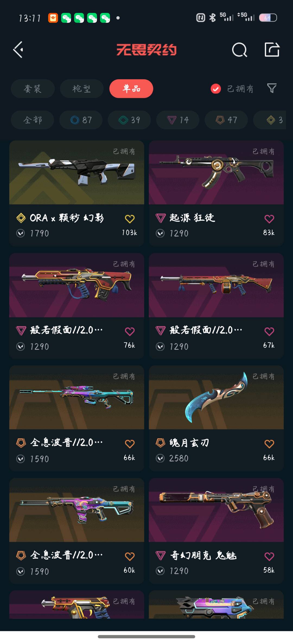Tap heart icon on 起源 狂徒

point(269,219)
